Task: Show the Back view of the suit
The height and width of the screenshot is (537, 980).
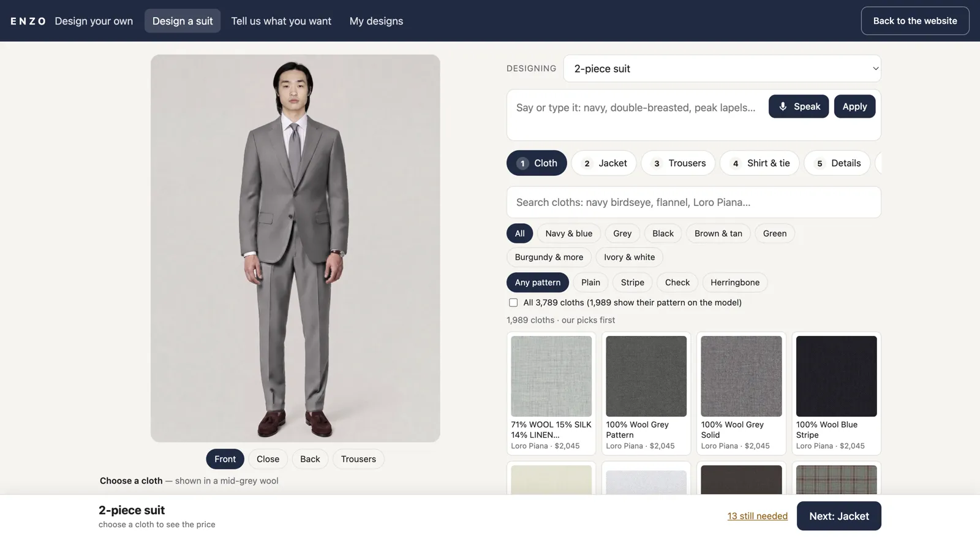Action: pyautogui.click(x=310, y=459)
